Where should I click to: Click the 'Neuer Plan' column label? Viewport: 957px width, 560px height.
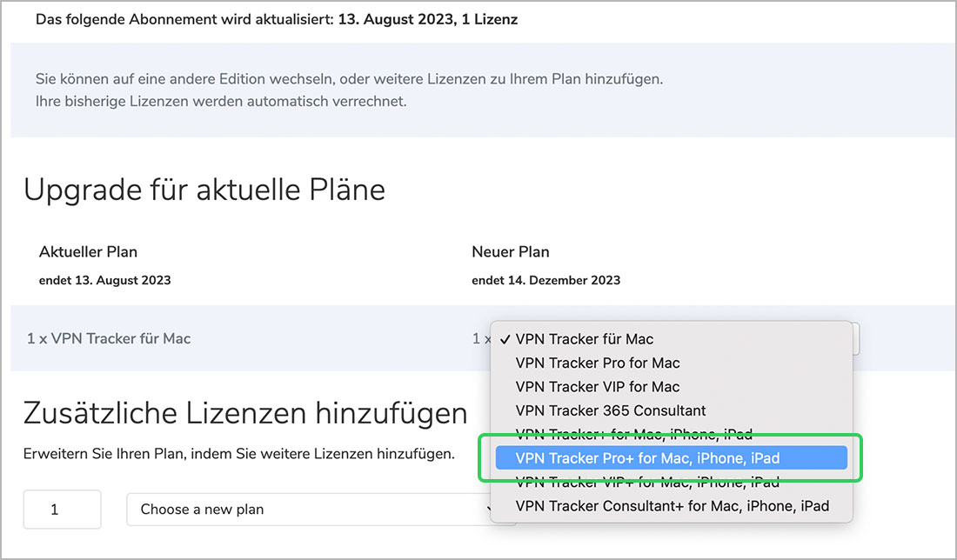tap(511, 252)
